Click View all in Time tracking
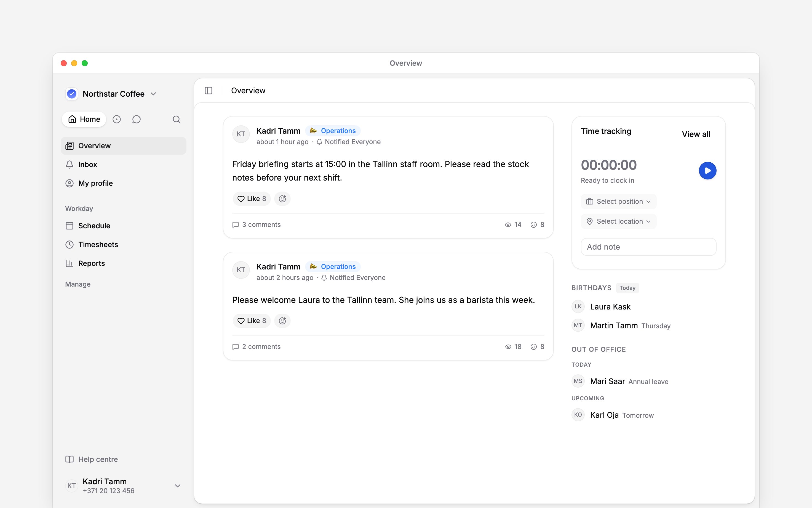Viewport: 812px width, 508px height. pyautogui.click(x=696, y=134)
